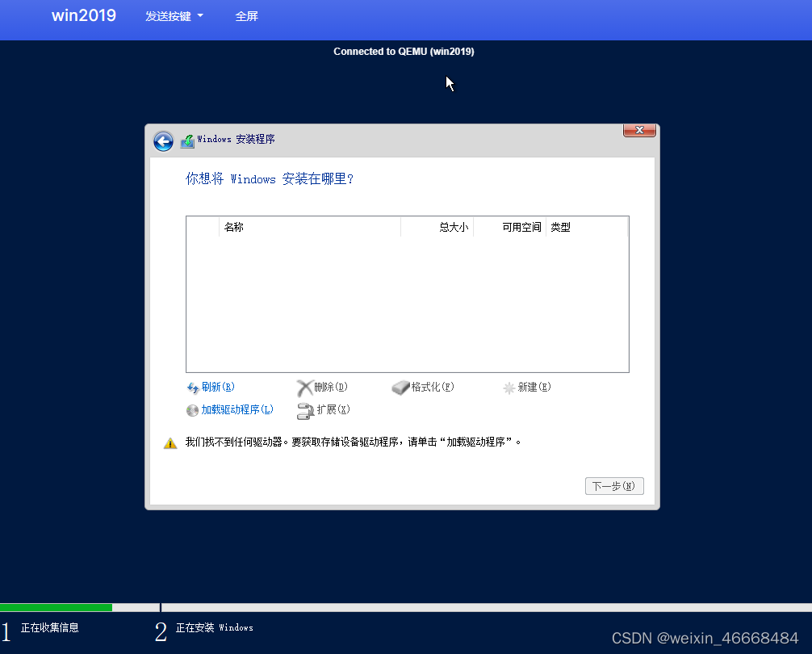Click the new partition star icon
Viewport: 812px width, 654px height.
click(509, 388)
